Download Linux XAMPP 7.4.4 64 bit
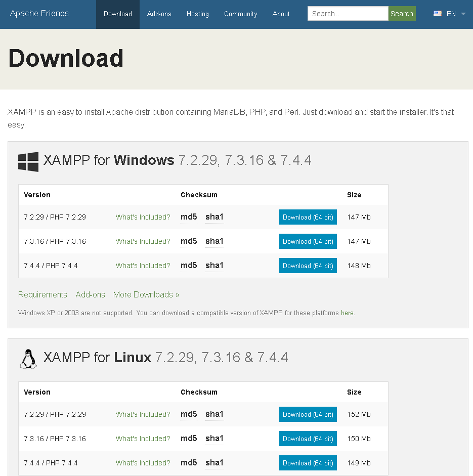This screenshot has height=476, width=473. click(308, 463)
